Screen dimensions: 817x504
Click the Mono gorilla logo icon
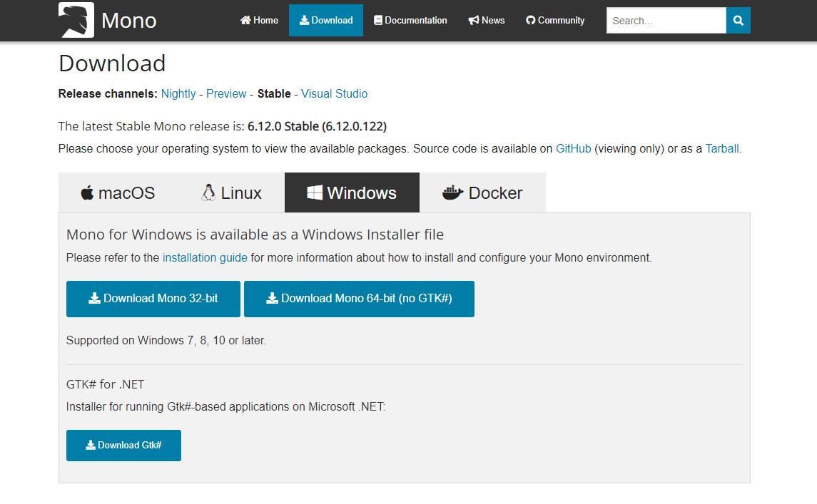(x=76, y=20)
